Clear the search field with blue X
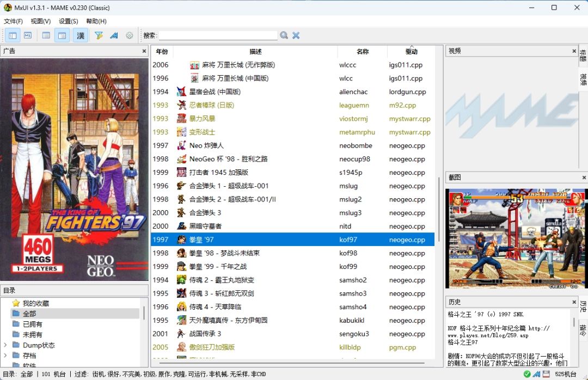 296,35
